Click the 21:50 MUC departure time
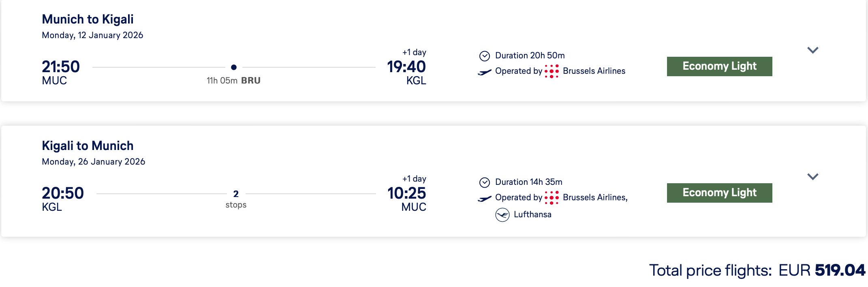This screenshot has height=287, width=868. point(61,67)
